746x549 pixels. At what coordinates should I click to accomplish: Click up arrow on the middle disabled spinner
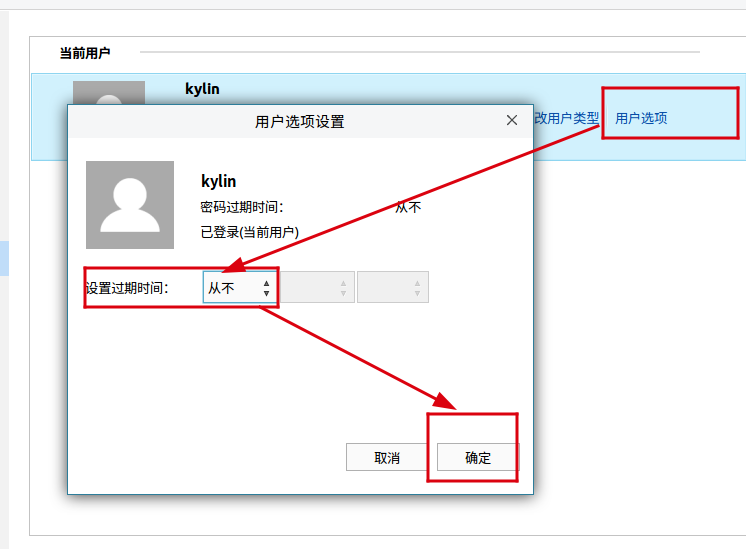pyautogui.click(x=343, y=283)
